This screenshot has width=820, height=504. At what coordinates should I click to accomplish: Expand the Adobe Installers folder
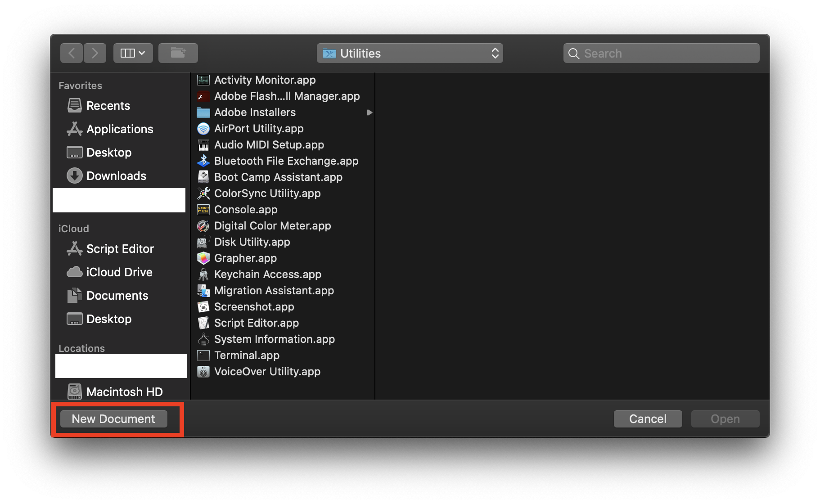click(369, 112)
